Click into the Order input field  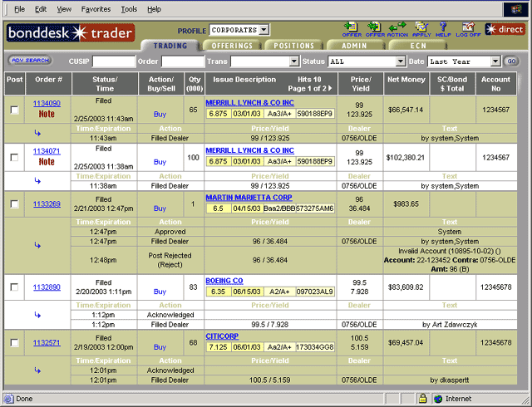tap(183, 61)
